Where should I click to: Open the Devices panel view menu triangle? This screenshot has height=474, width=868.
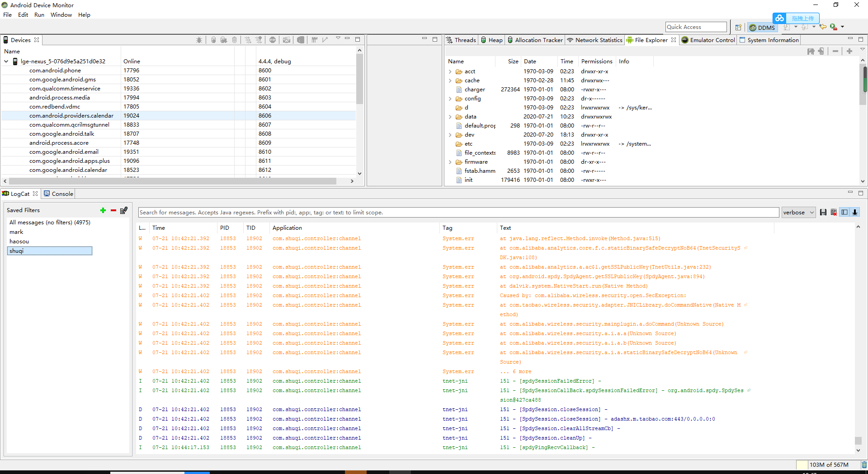338,39
